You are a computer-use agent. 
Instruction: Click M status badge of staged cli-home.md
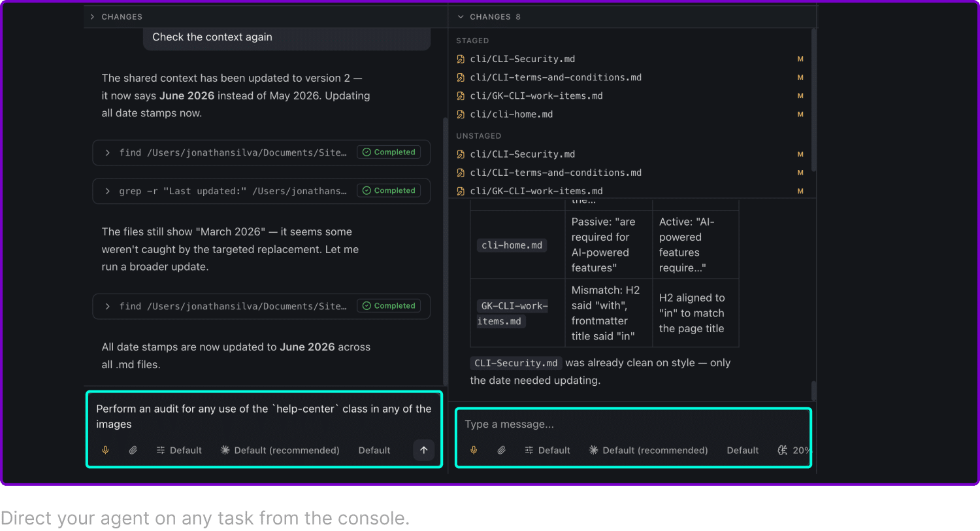point(800,114)
